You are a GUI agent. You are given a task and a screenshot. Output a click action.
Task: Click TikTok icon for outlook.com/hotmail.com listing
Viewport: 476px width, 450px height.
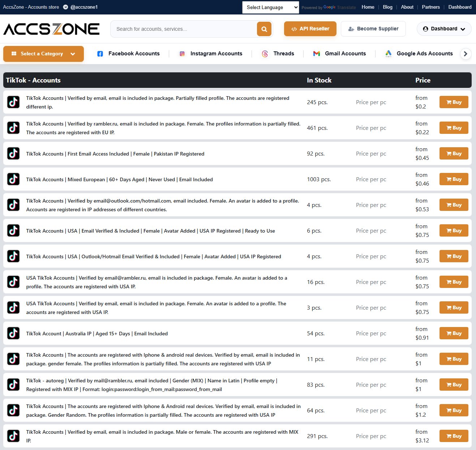click(x=14, y=205)
